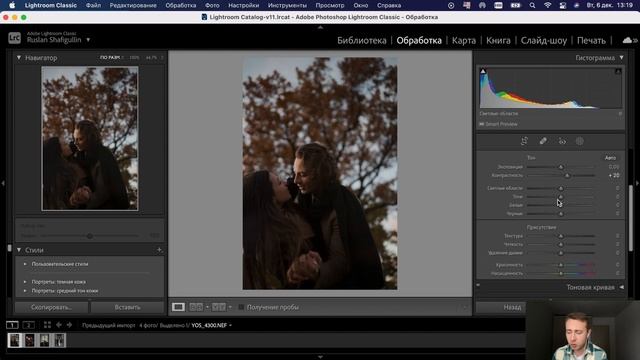Switch to Before/After top-bottom view
This screenshot has width=640, height=360.
click(x=219, y=307)
